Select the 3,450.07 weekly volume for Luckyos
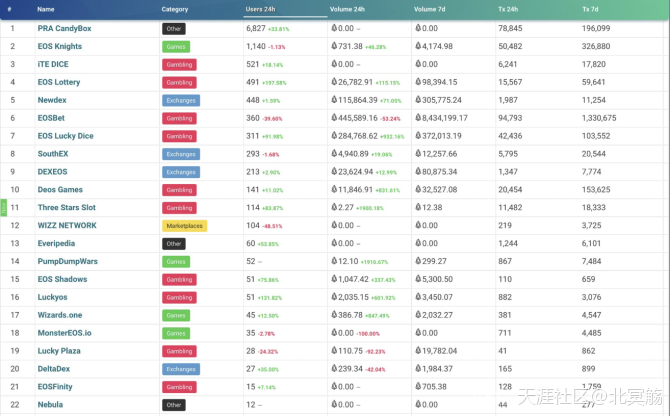This screenshot has width=670, height=416. pyautogui.click(x=437, y=297)
